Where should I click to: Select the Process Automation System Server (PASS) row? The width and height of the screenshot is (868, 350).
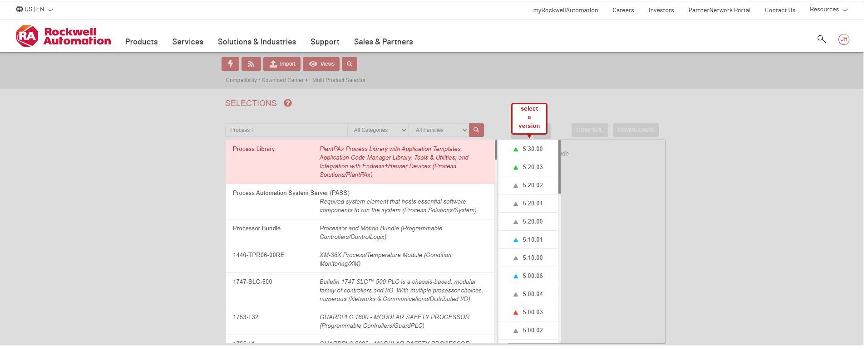(360, 202)
